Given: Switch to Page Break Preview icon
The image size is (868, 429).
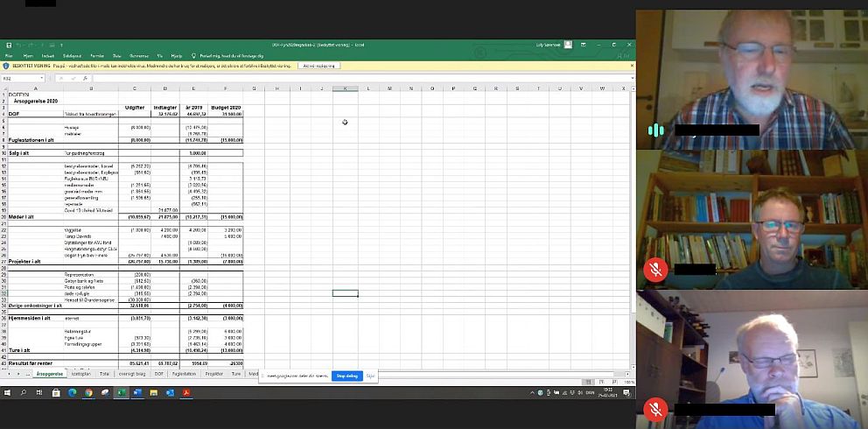Looking at the screenshot, I should click(x=614, y=382).
